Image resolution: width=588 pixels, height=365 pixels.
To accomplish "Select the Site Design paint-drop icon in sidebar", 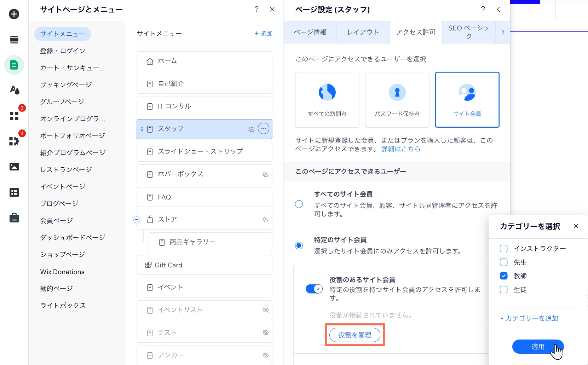I will [x=14, y=91].
